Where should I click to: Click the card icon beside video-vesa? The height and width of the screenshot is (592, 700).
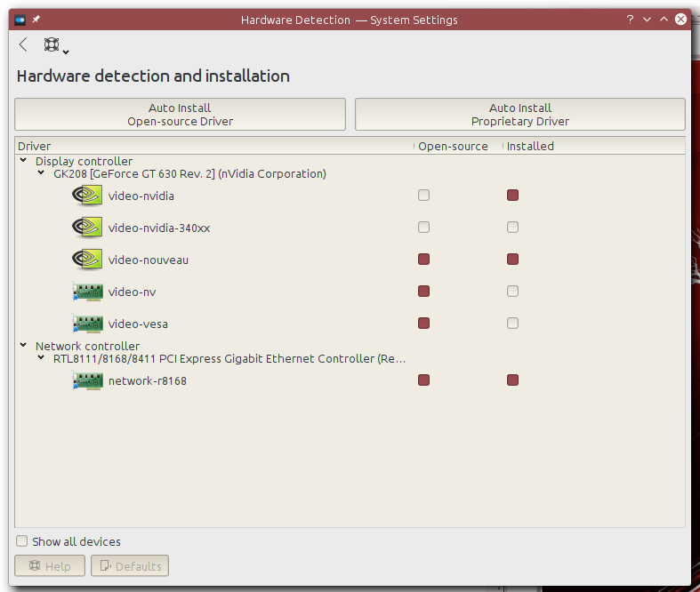coord(87,324)
